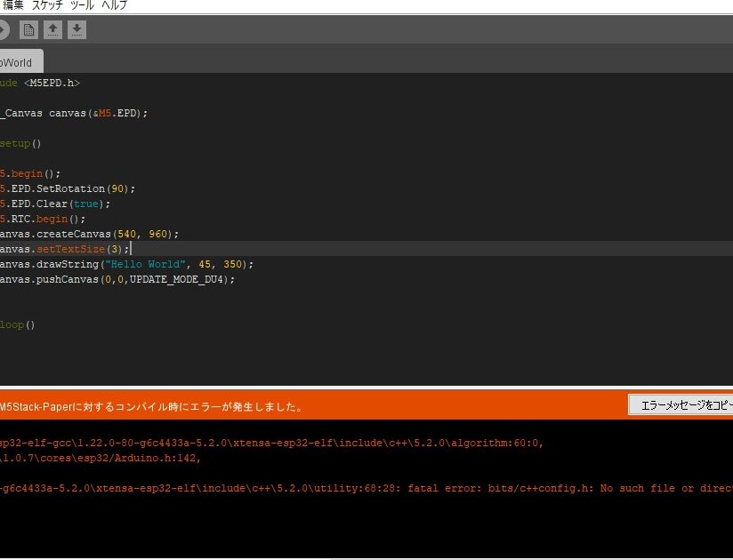Open the ツール menu
The width and height of the screenshot is (733, 560).
[x=83, y=5]
